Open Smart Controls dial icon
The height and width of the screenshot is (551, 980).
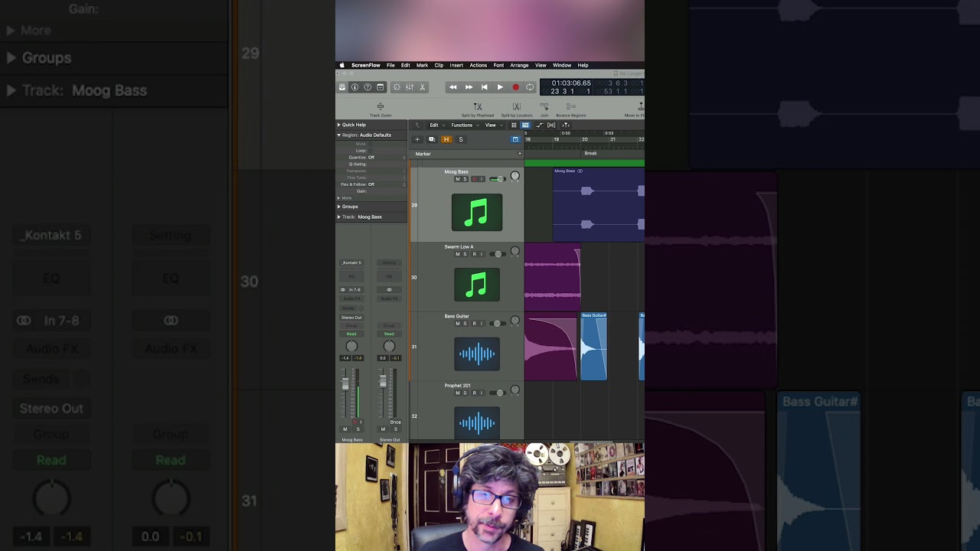click(397, 87)
